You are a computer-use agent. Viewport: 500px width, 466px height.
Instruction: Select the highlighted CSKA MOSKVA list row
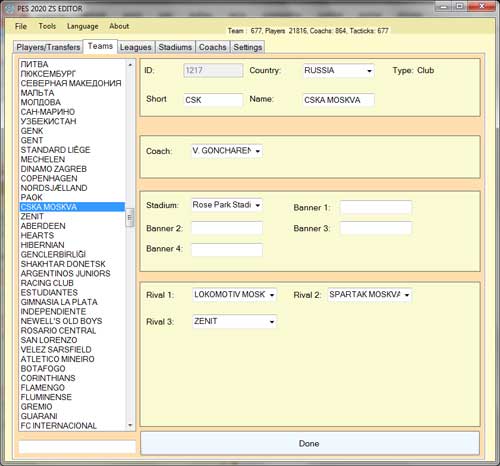point(72,207)
